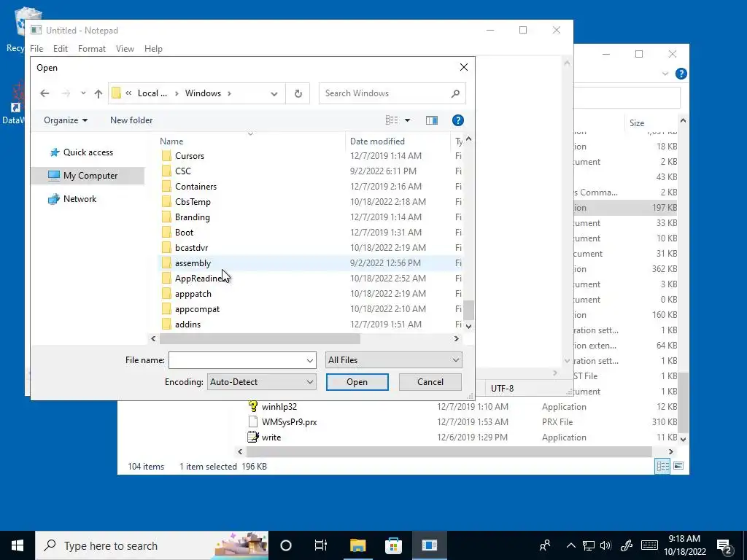
Task: Click the Search Windows search box
Action: (392, 93)
